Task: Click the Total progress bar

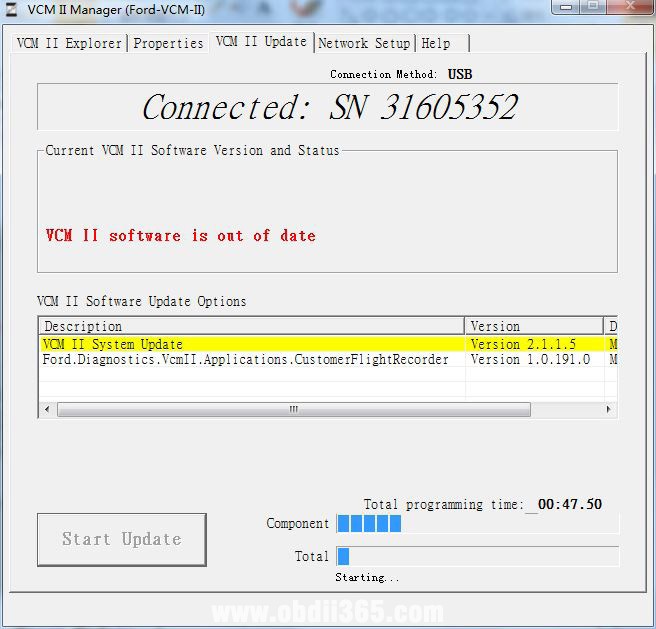Action: pyautogui.click(x=477, y=557)
